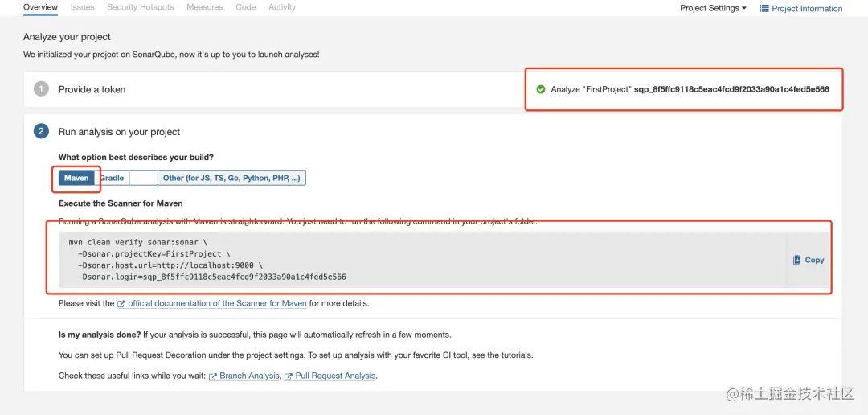Click the -Dsonar.host.url line
Viewport: 868px width, 415px height.
coord(170,265)
